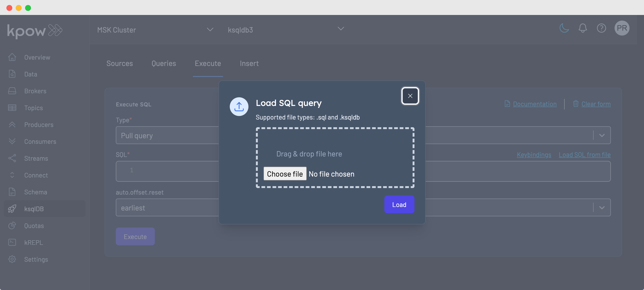Open notifications via the bell icon
The height and width of the screenshot is (290, 644).
pos(583,28)
